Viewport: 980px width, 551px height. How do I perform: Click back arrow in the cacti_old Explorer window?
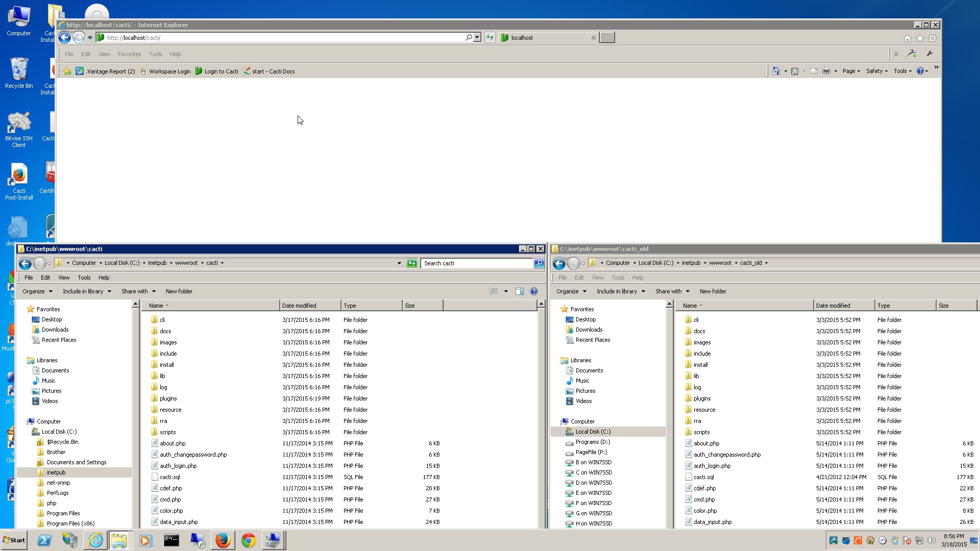[x=559, y=263]
